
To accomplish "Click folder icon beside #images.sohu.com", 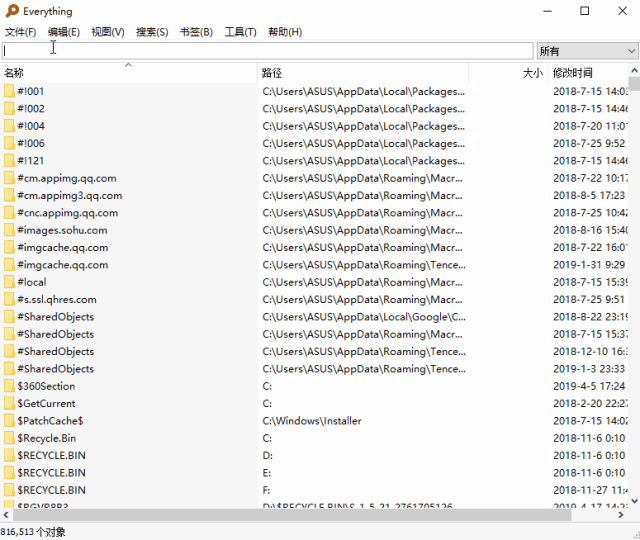I will 9,230.
